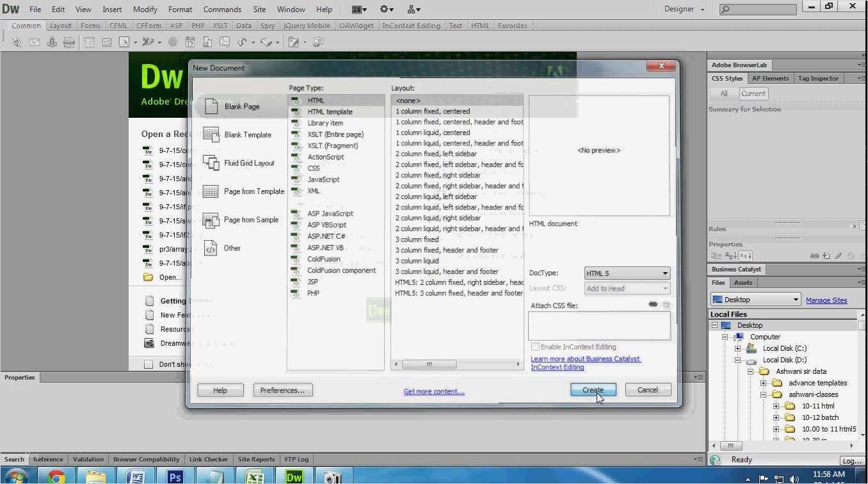Select the PHP page type icon
Viewport: 868px width, 484px height.
click(296, 293)
